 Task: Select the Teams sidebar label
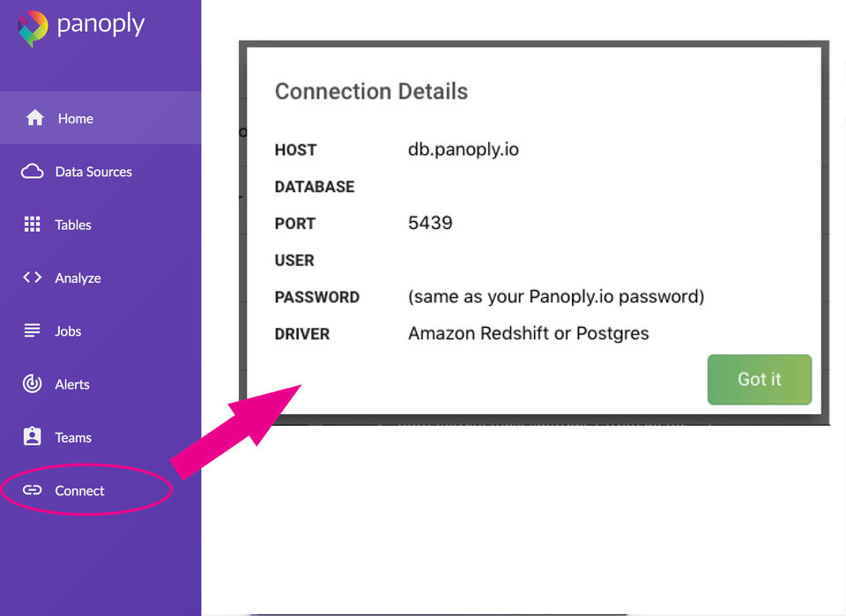pos(73,437)
